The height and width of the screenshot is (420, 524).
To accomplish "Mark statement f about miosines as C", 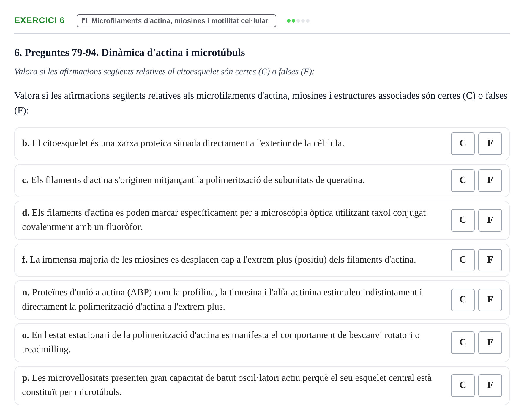I will tap(463, 260).
